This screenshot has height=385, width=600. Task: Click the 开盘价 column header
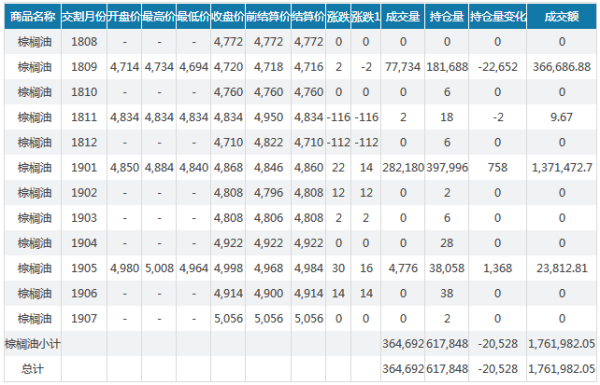click(124, 16)
